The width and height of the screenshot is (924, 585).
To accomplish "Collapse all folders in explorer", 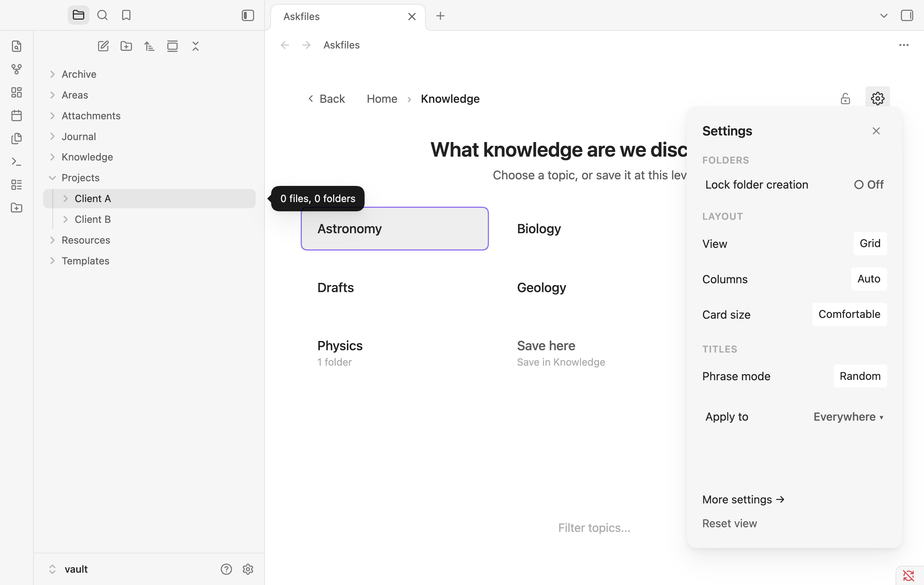I will point(196,46).
